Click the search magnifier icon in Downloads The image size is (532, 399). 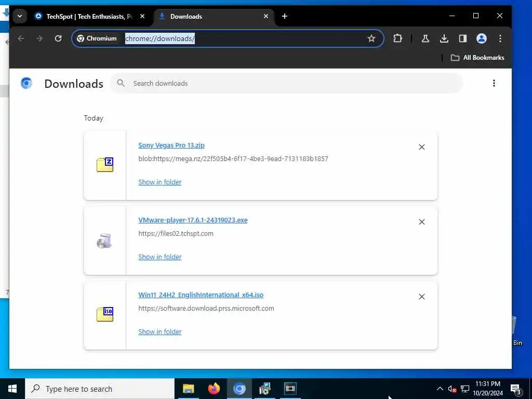[121, 83]
